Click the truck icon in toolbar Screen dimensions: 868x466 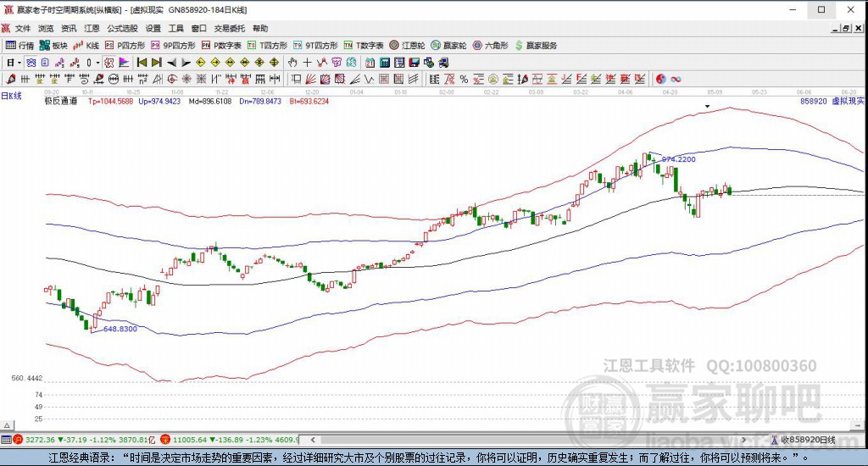click(444, 63)
